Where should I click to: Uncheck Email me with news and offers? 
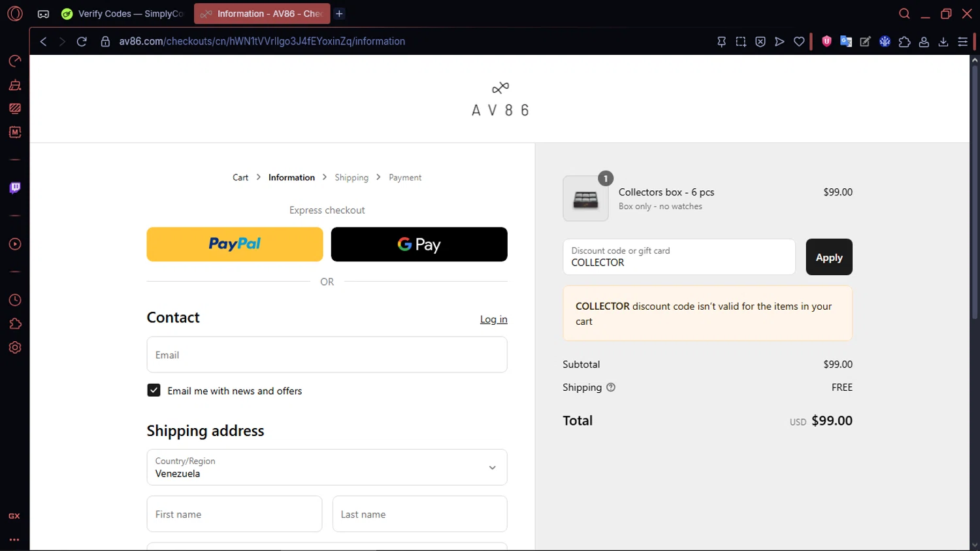pos(154,390)
